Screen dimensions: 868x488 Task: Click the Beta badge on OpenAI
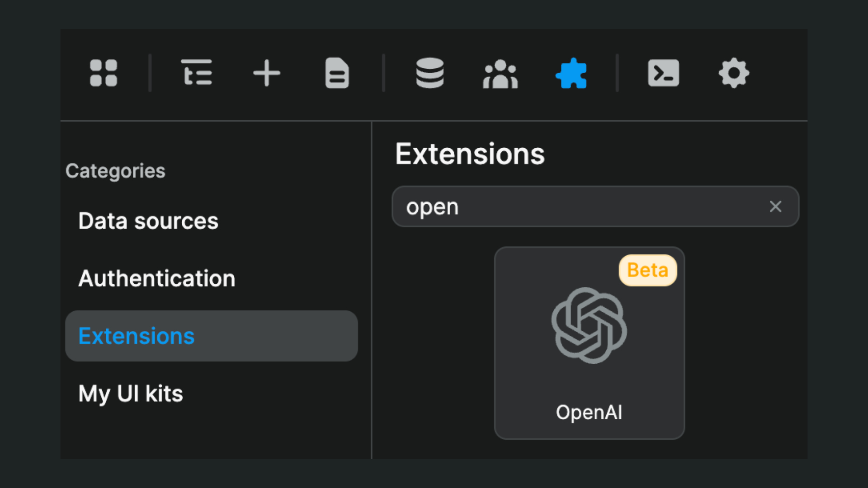coord(648,270)
